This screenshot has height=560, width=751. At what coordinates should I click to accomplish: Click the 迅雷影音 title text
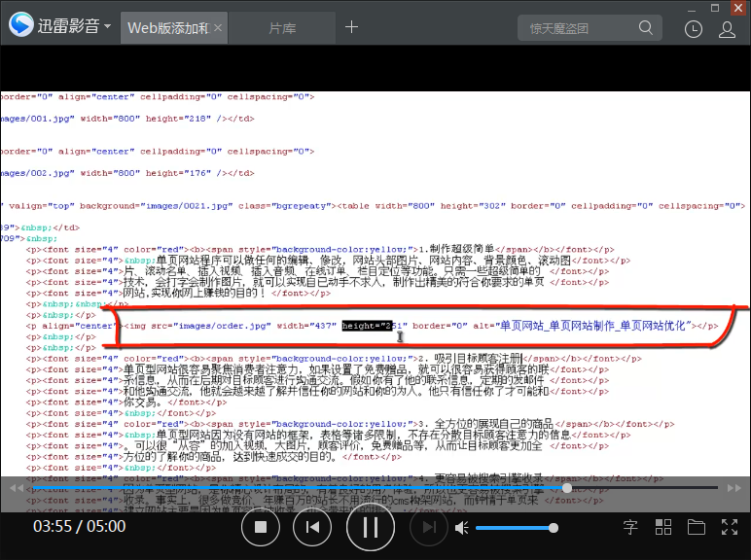(x=68, y=26)
